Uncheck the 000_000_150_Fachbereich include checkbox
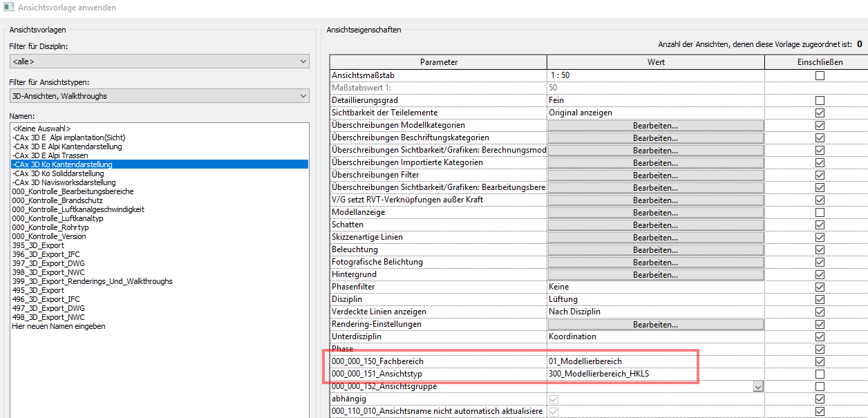The height and width of the screenshot is (418, 868). 820,361
